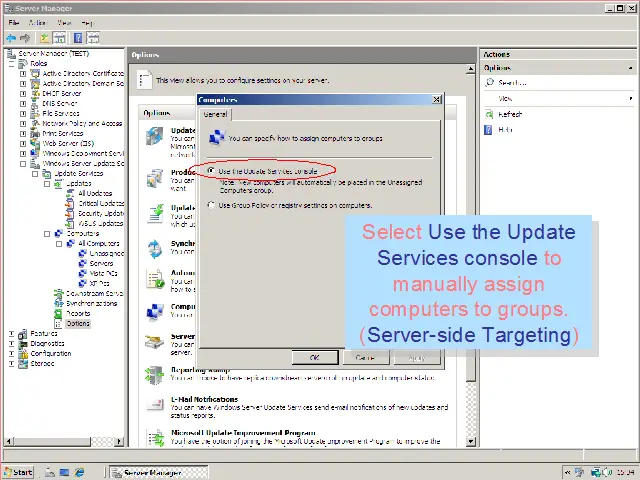Viewport: 640px width, 480px height.
Task: Open the Help menu
Action: click(x=87, y=23)
